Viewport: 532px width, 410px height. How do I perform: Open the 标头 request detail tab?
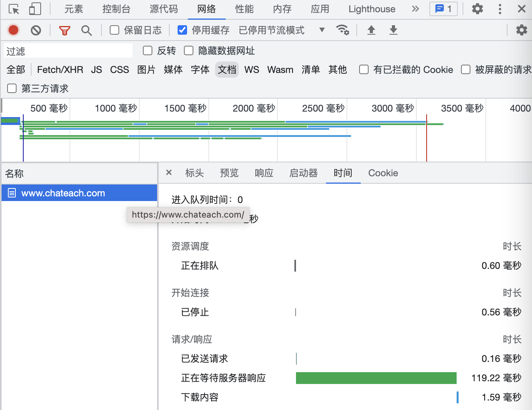(x=195, y=173)
